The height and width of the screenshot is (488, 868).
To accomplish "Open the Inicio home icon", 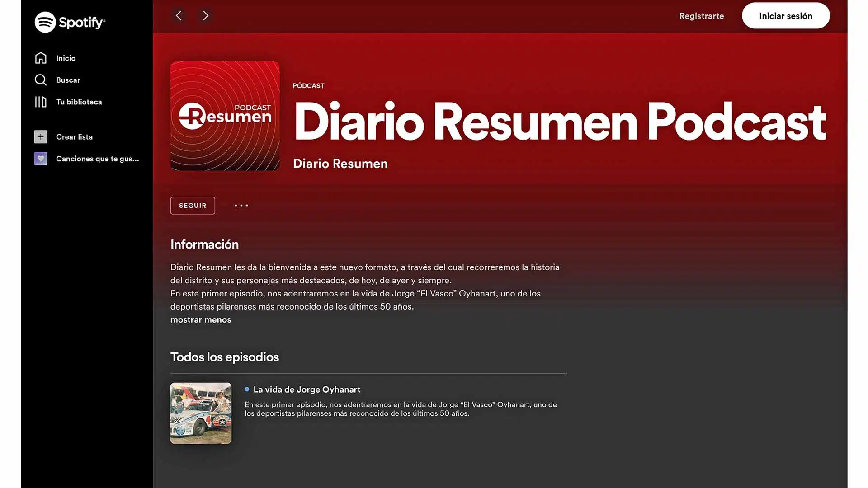I will click(41, 58).
